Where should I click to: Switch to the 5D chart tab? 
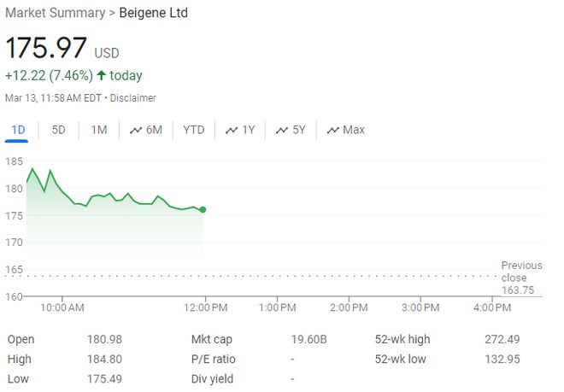(58, 130)
